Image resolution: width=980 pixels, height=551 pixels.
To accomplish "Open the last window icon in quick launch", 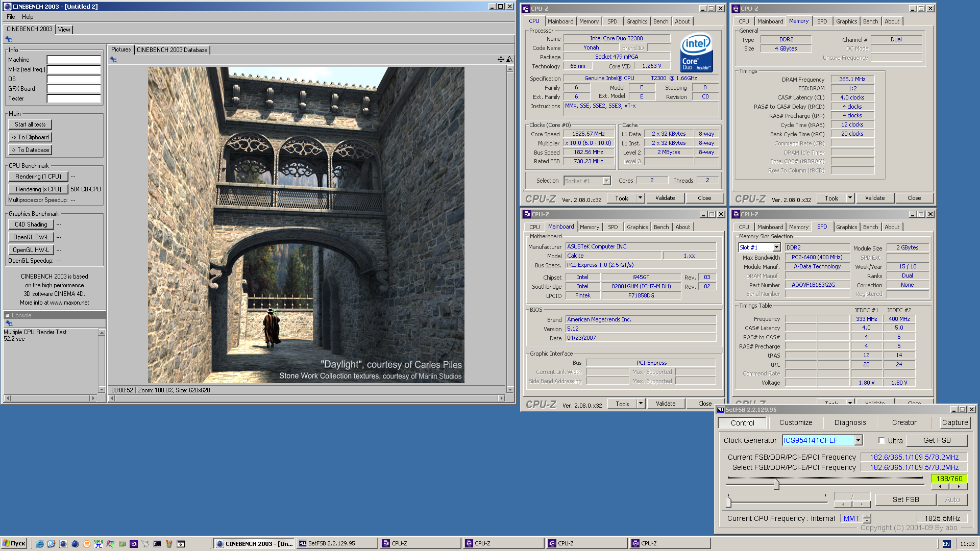I will point(181,544).
